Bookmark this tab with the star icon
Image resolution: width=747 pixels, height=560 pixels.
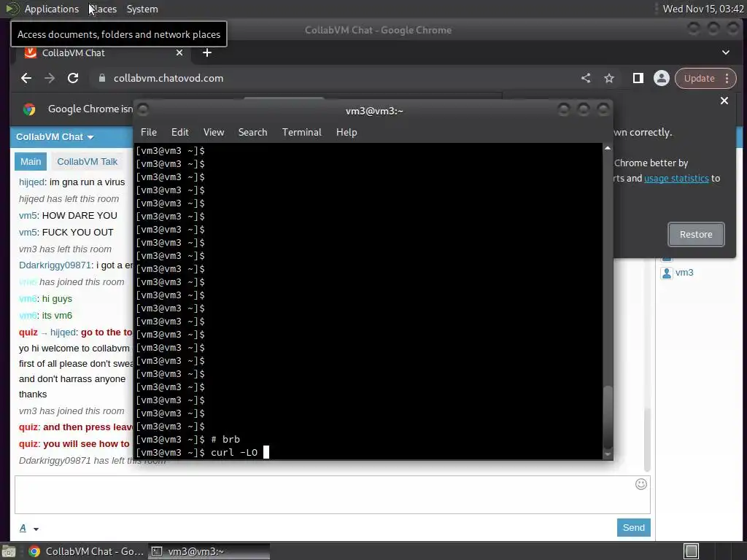point(609,78)
